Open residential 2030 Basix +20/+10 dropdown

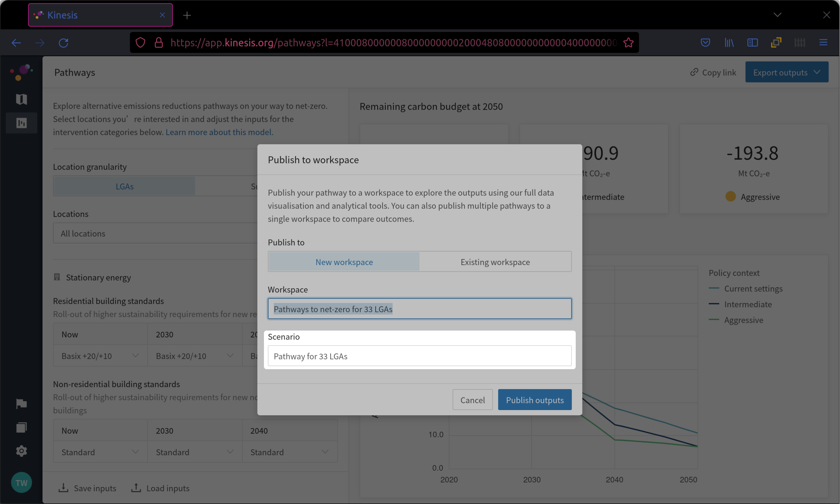click(x=195, y=356)
